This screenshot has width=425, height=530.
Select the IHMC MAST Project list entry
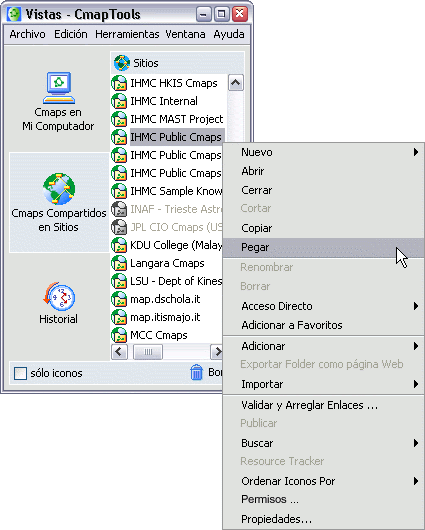click(x=176, y=119)
